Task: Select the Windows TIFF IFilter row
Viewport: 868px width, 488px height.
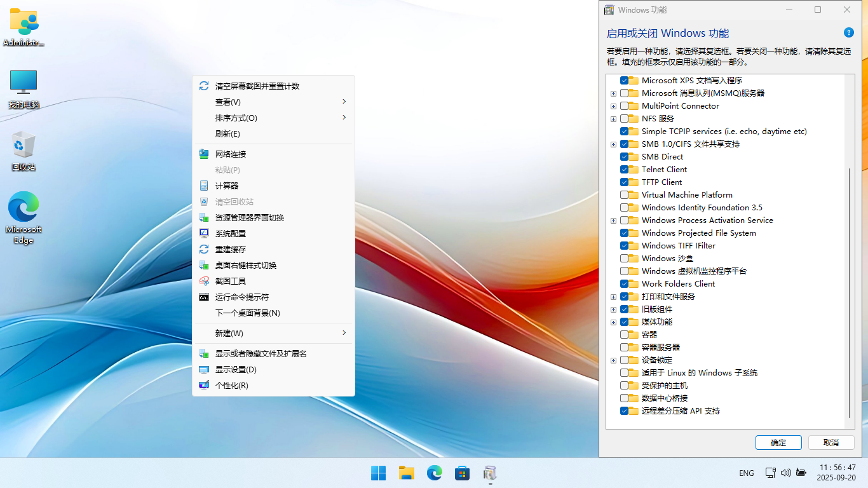Action: [x=678, y=245]
